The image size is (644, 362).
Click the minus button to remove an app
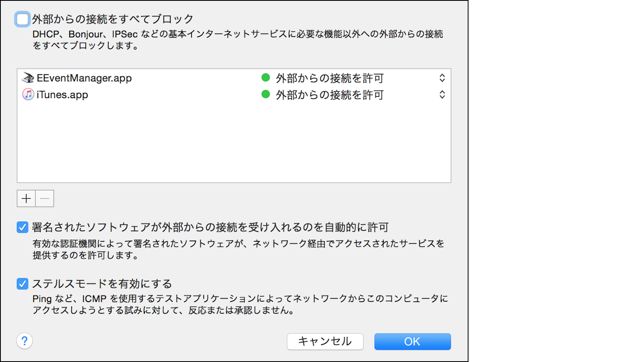coord(45,199)
